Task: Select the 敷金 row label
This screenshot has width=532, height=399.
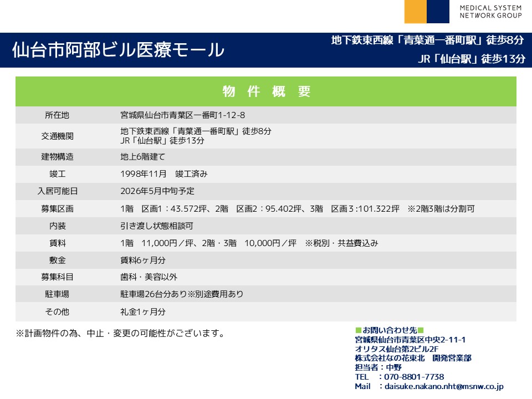Action: 57,260
